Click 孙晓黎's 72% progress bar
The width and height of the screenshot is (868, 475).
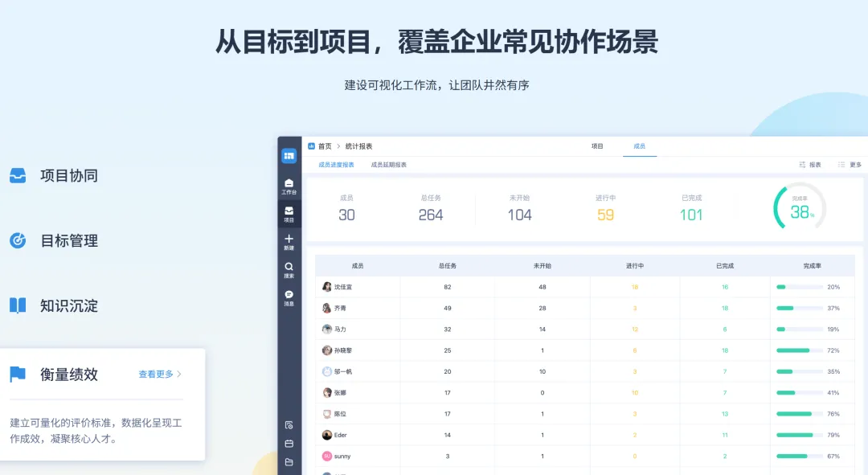click(x=800, y=350)
